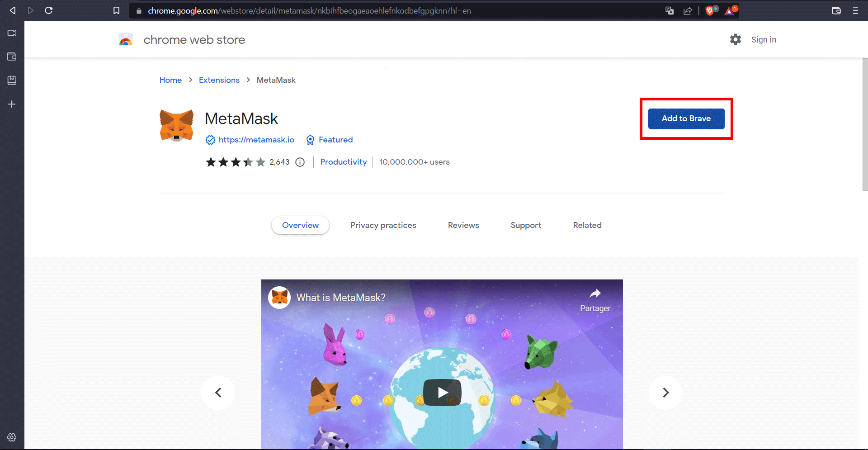Click the 10,000,000+ users text
Image resolution: width=868 pixels, height=450 pixels.
pyautogui.click(x=415, y=162)
